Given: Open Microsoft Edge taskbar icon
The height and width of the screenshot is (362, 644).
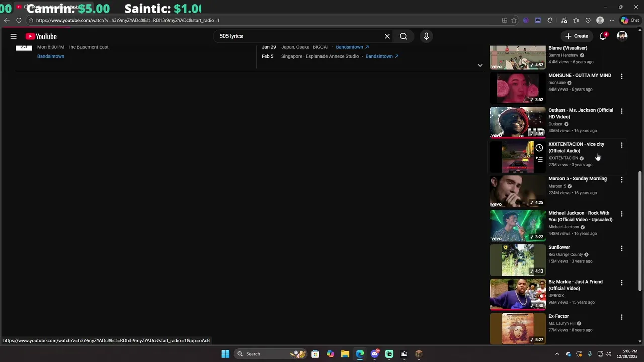Looking at the screenshot, I should (360, 354).
